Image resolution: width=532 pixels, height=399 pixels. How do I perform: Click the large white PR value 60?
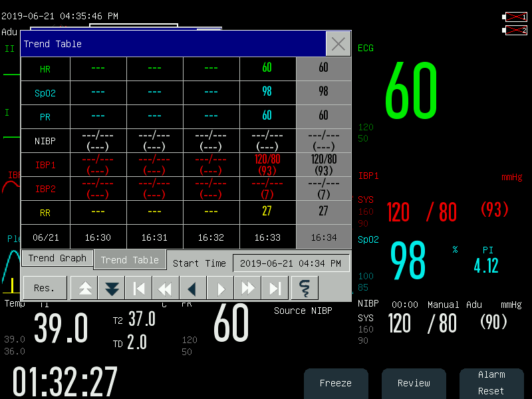tap(231, 323)
